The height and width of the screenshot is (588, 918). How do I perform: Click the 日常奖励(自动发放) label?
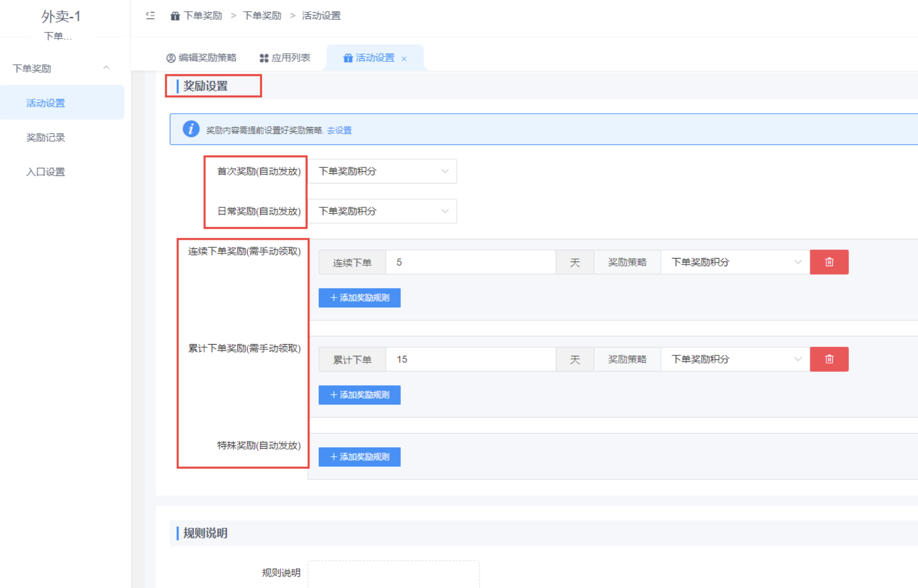[259, 211]
